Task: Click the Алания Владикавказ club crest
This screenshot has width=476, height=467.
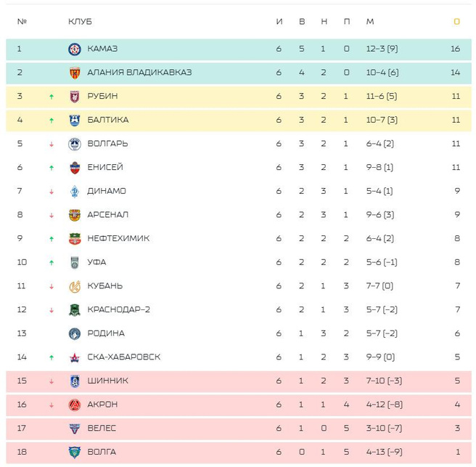Action: [74, 73]
